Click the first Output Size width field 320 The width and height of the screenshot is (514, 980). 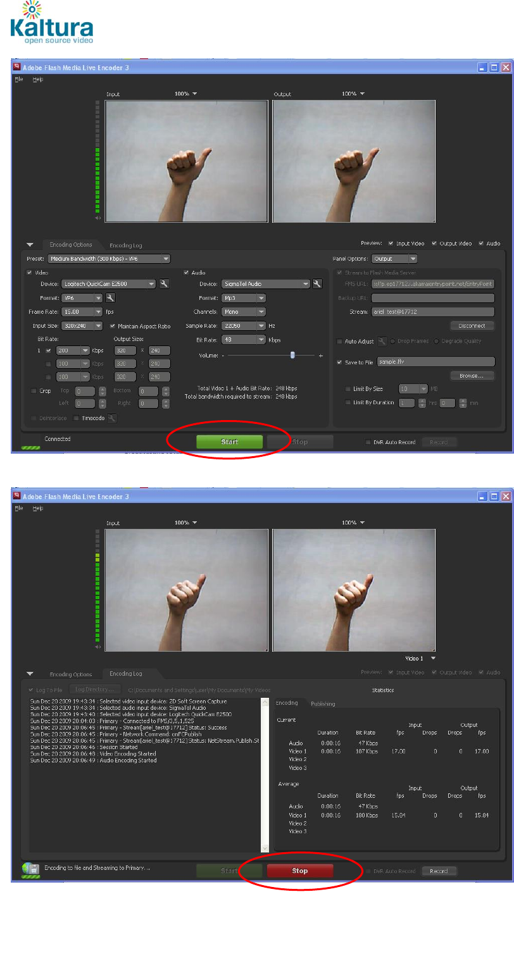coord(124,350)
